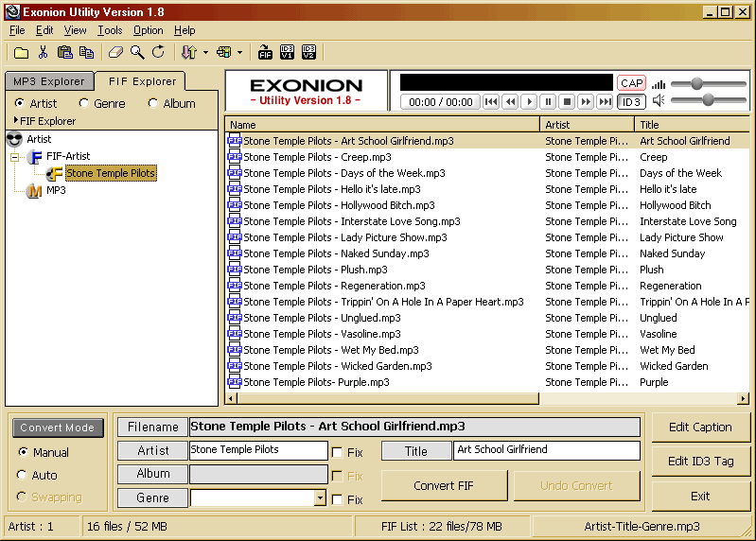Click the Cut scissors toolbar icon
Image resolution: width=756 pixels, height=541 pixels.
point(43,52)
